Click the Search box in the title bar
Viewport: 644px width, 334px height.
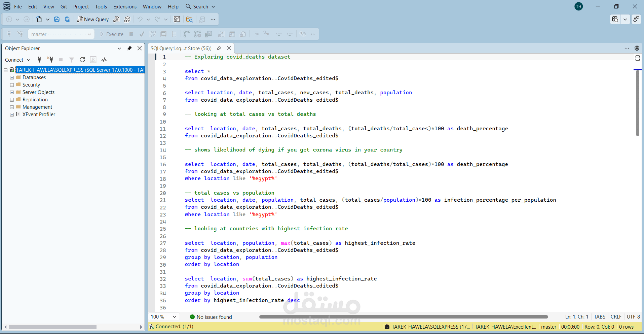click(200, 6)
